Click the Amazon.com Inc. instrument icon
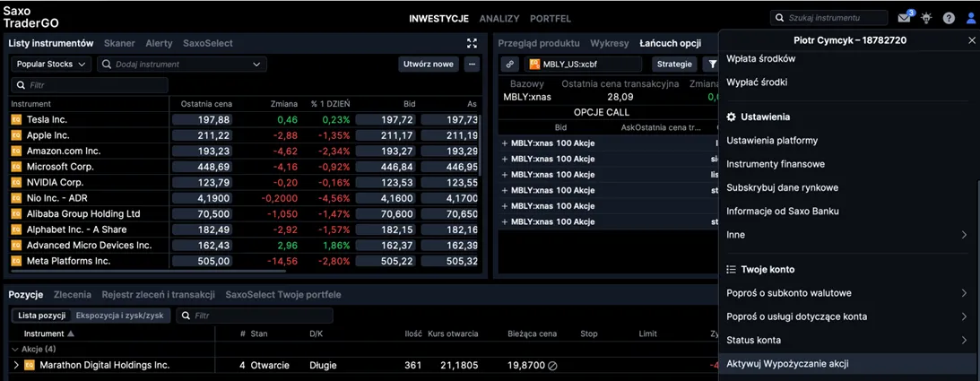The width and height of the screenshot is (980, 381). 16,151
